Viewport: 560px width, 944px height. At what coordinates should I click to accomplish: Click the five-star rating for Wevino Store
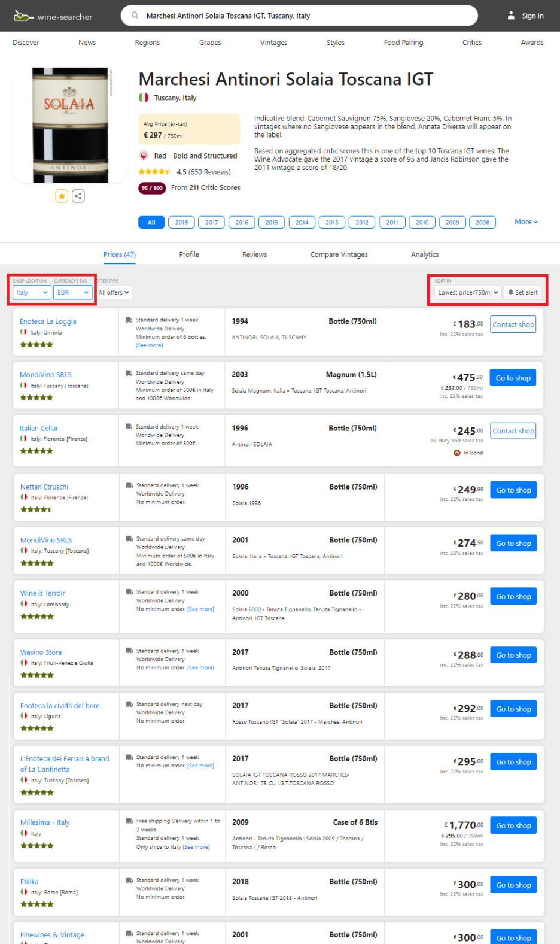37,675
